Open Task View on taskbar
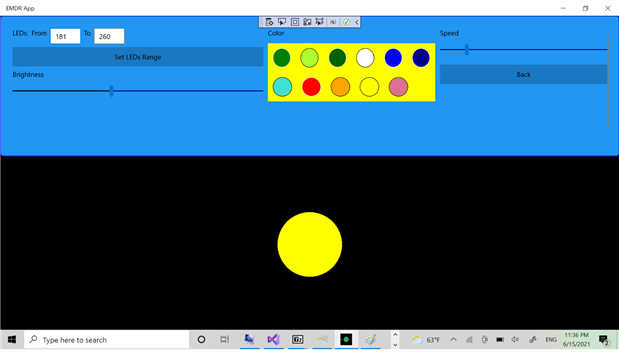 coord(225,339)
